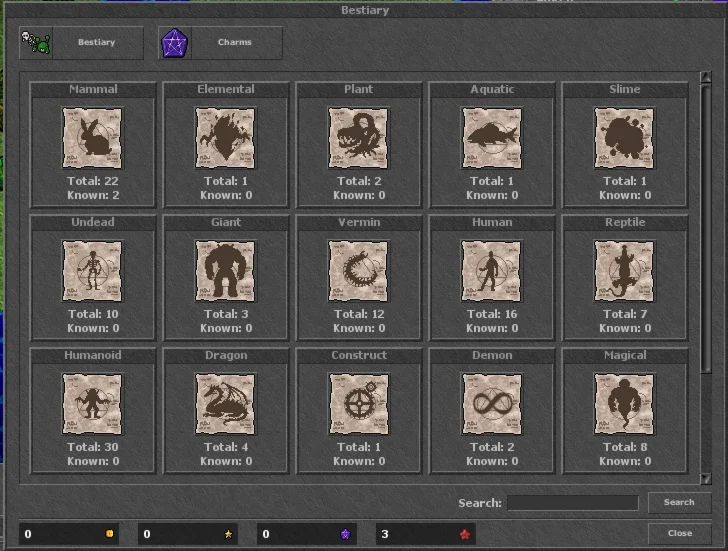Open the Reptile lizard parchment icon
The image size is (728, 551).
(x=624, y=271)
